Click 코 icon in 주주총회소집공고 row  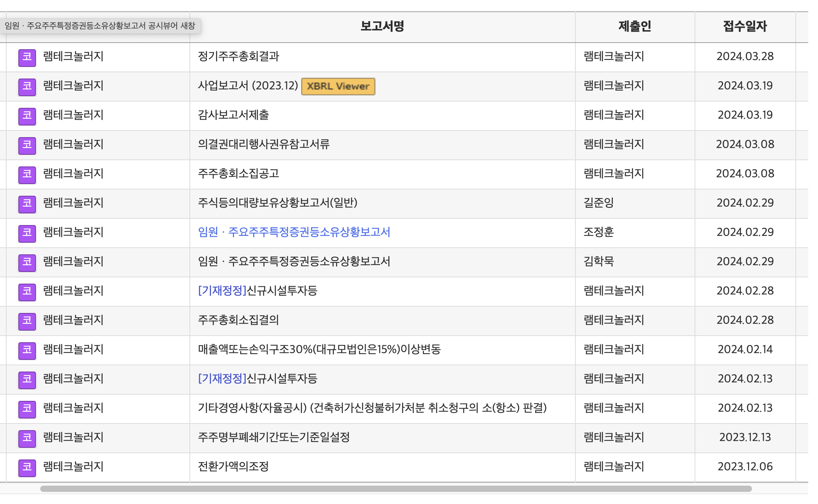click(x=27, y=175)
